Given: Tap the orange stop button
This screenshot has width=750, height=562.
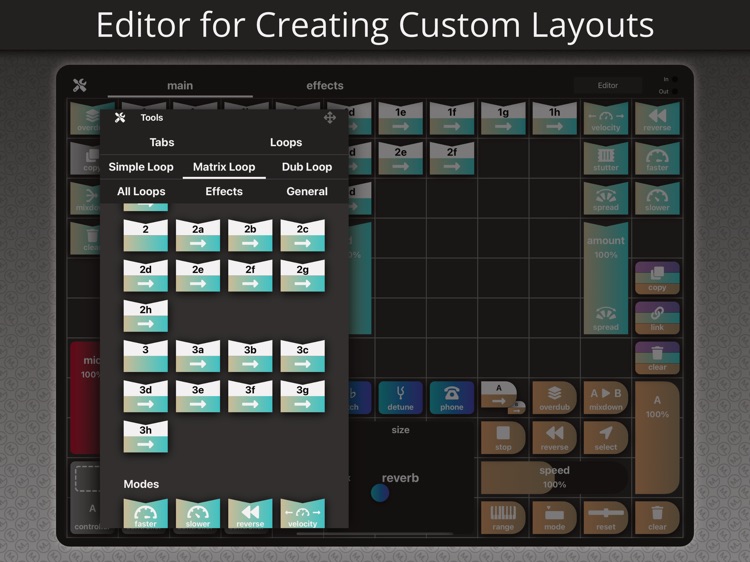Looking at the screenshot, I should pos(503,438).
